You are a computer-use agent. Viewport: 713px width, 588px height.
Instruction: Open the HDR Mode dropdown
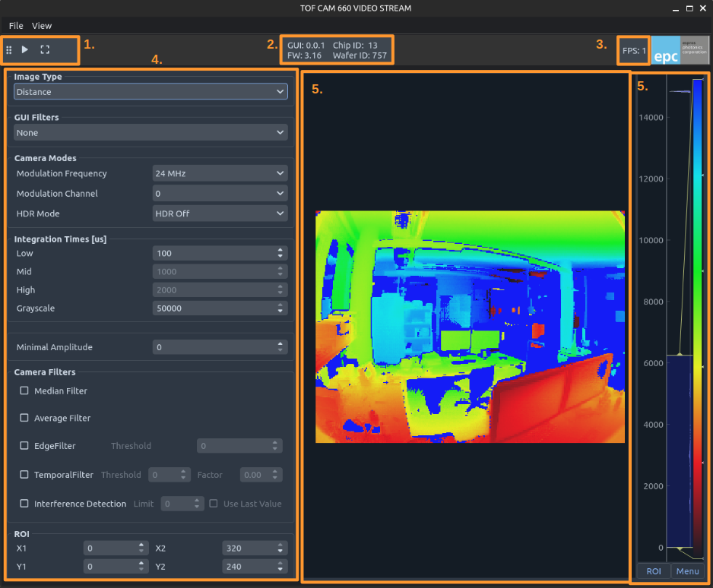220,213
